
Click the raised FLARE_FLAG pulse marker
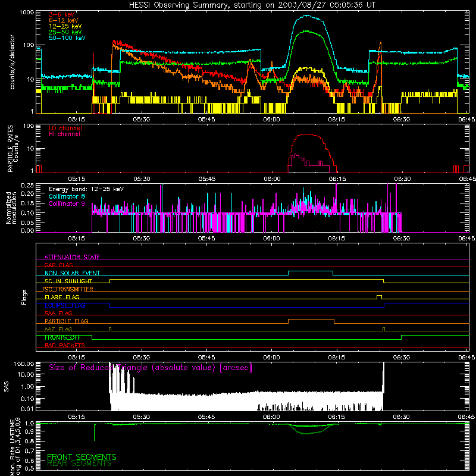click(379, 297)
